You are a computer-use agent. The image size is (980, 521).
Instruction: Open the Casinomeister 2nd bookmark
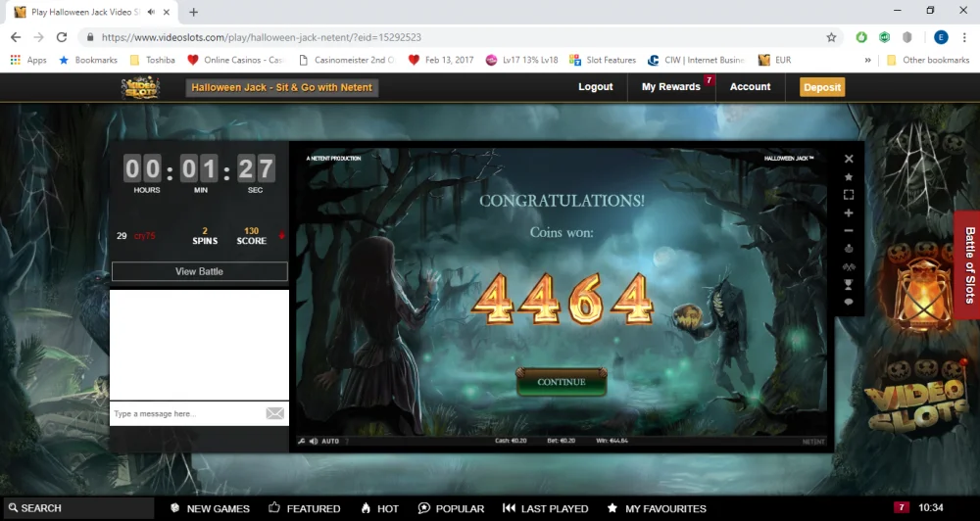(347, 60)
